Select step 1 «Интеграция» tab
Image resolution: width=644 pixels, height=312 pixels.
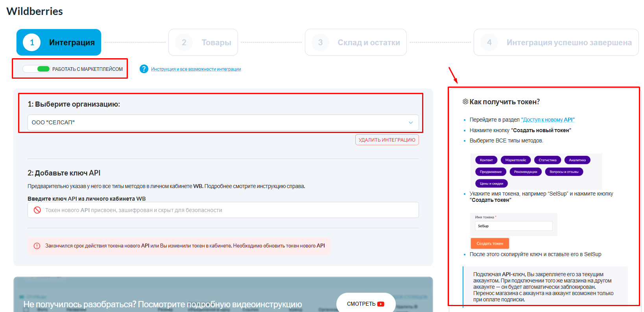coord(59,42)
